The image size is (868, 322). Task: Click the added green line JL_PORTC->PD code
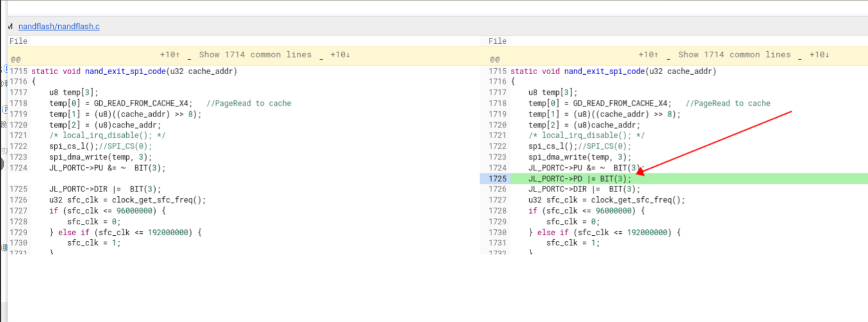[580, 179]
